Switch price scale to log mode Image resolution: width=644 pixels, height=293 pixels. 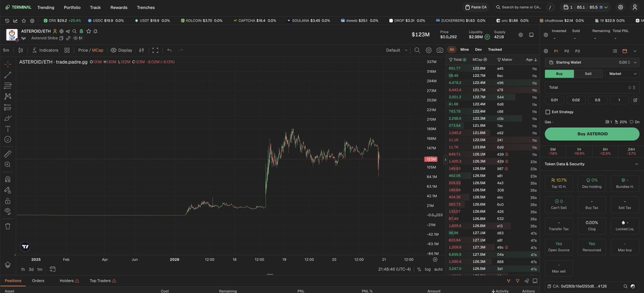click(x=428, y=269)
